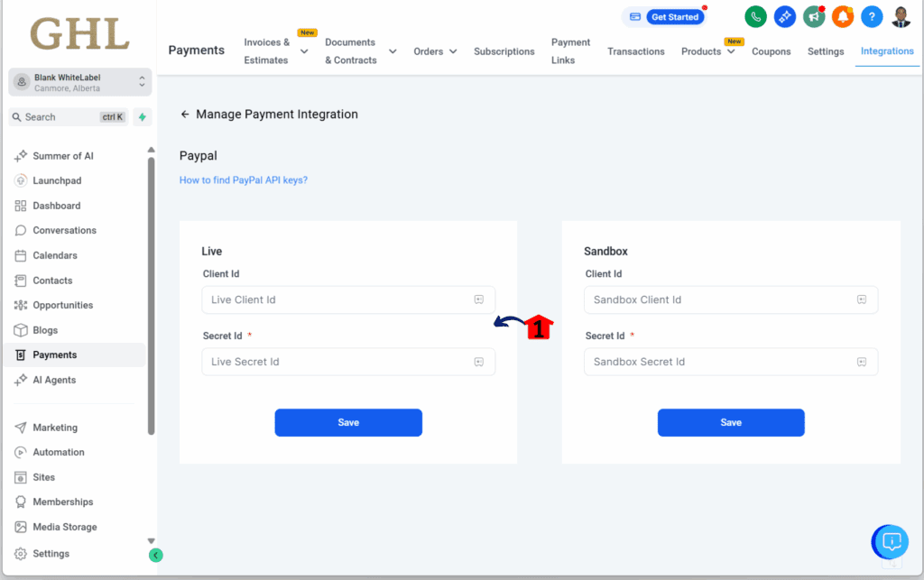Open Automation from the sidebar

59,452
